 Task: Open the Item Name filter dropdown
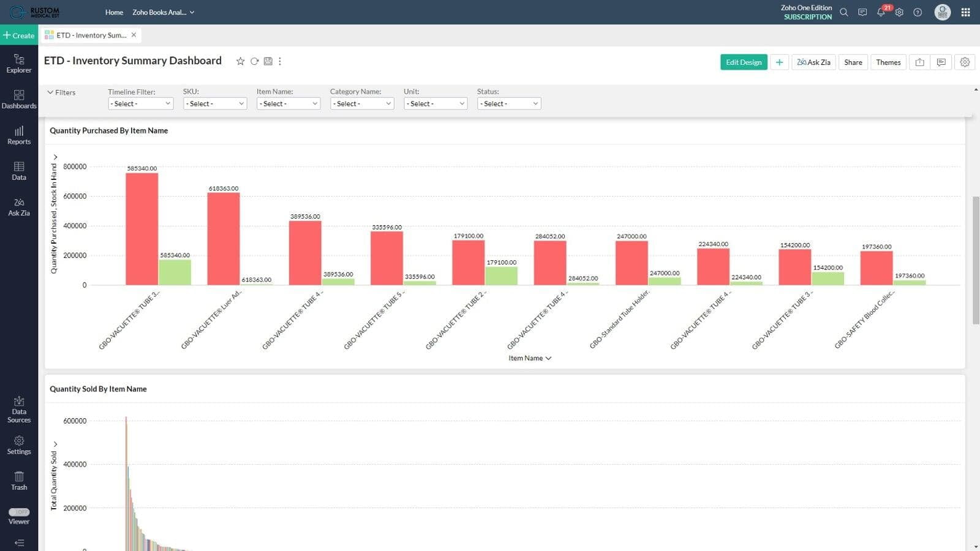click(x=288, y=103)
